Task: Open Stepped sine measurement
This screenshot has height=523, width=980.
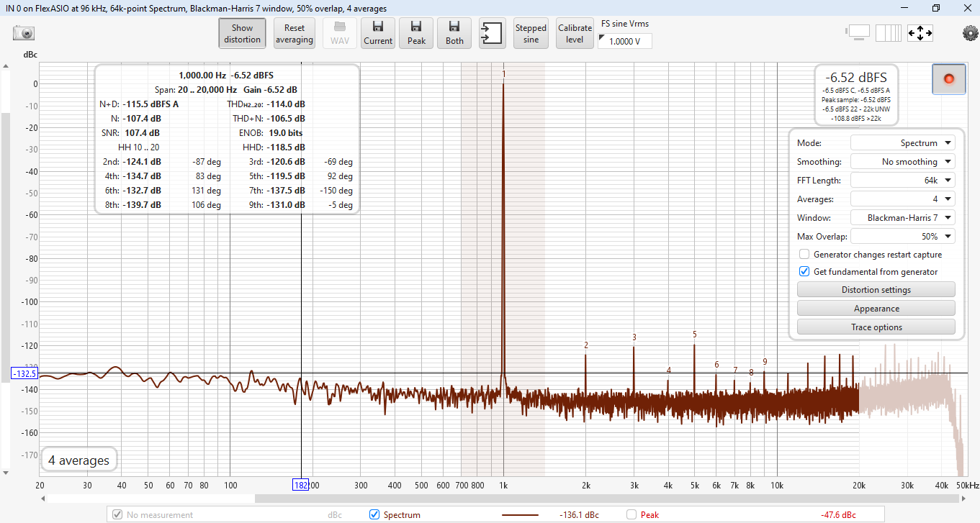Action: (531, 34)
